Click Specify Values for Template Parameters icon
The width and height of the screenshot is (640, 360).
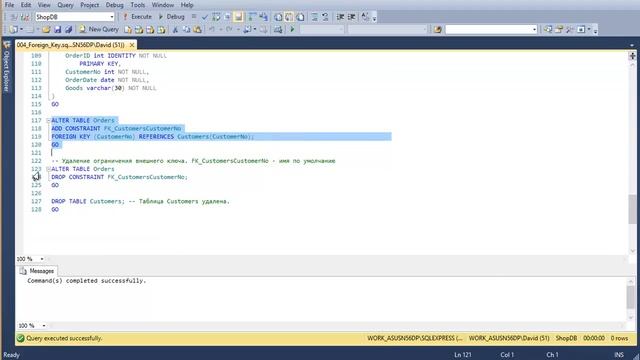tap(365, 17)
